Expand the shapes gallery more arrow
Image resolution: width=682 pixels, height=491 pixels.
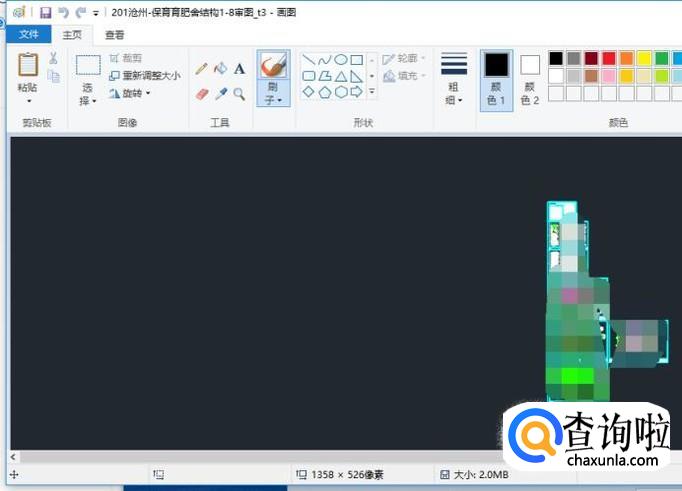372,92
